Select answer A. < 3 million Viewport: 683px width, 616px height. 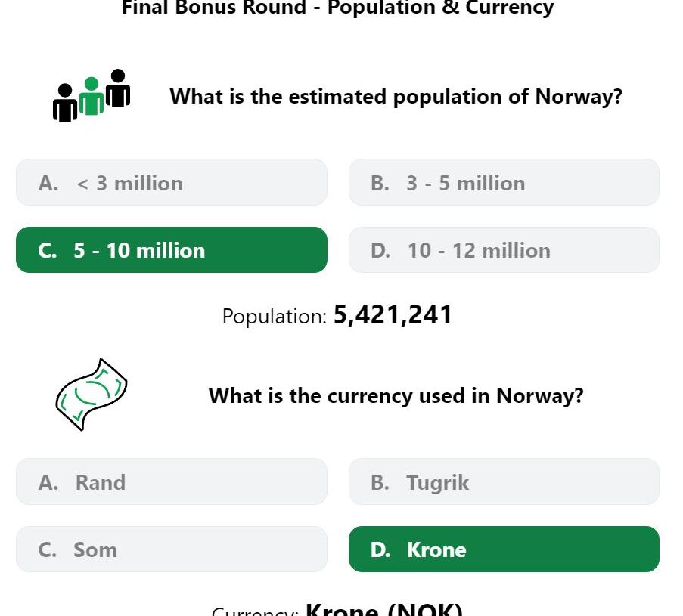click(x=172, y=182)
